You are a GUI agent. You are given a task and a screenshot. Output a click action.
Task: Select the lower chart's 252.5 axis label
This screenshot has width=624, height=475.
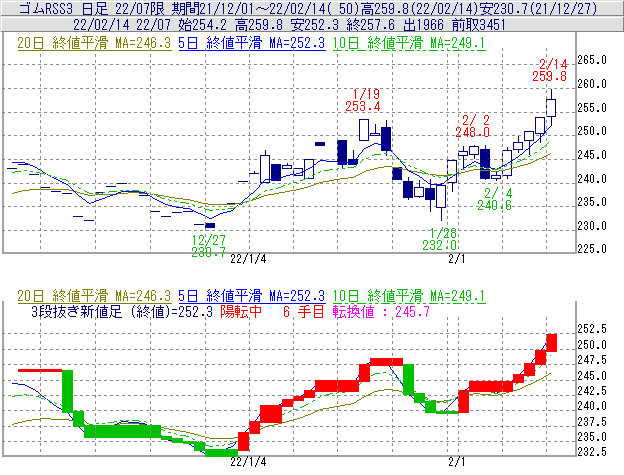[592, 329]
